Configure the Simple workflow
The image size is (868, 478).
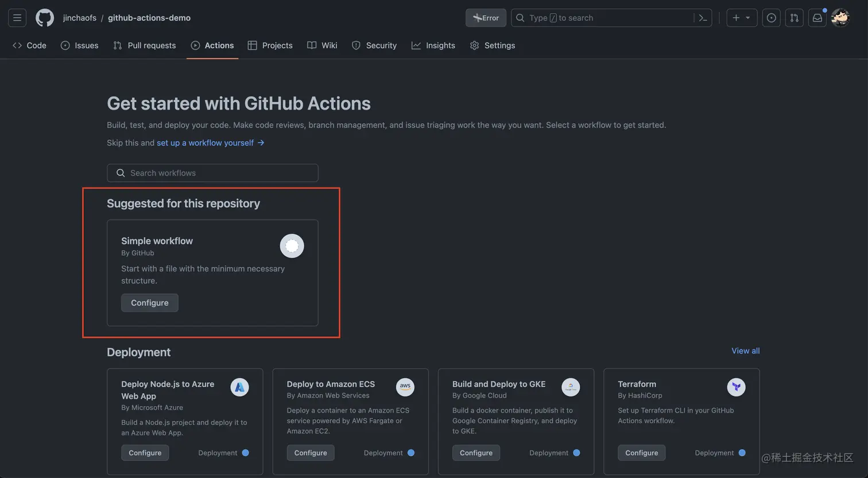click(150, 303)
